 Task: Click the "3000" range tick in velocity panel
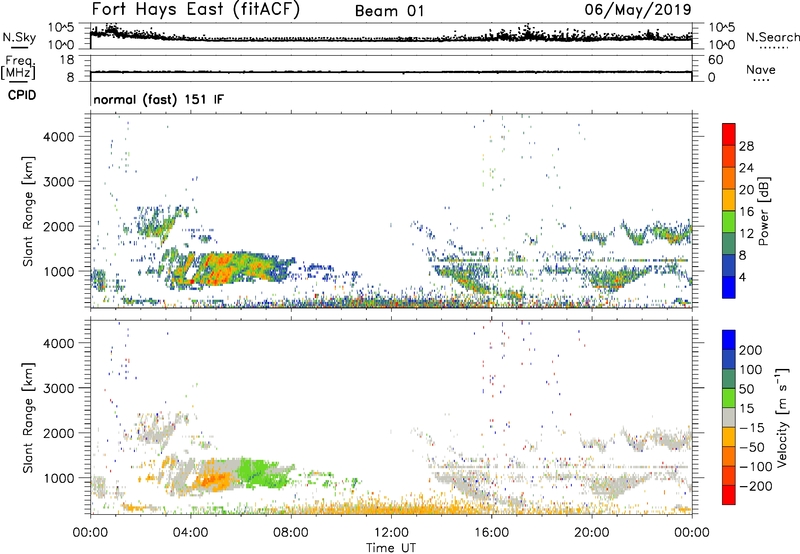click(58, 388)
